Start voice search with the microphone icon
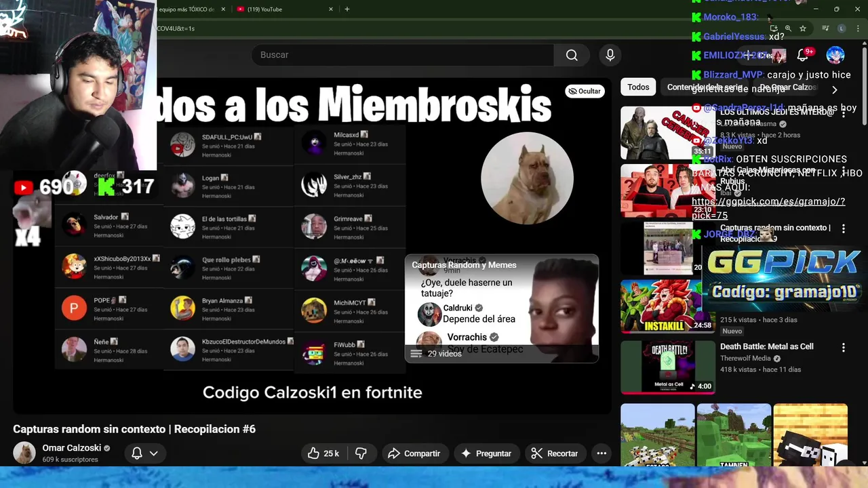The width and height of the screenshot is (868, 488). click(x=610, y=55)
